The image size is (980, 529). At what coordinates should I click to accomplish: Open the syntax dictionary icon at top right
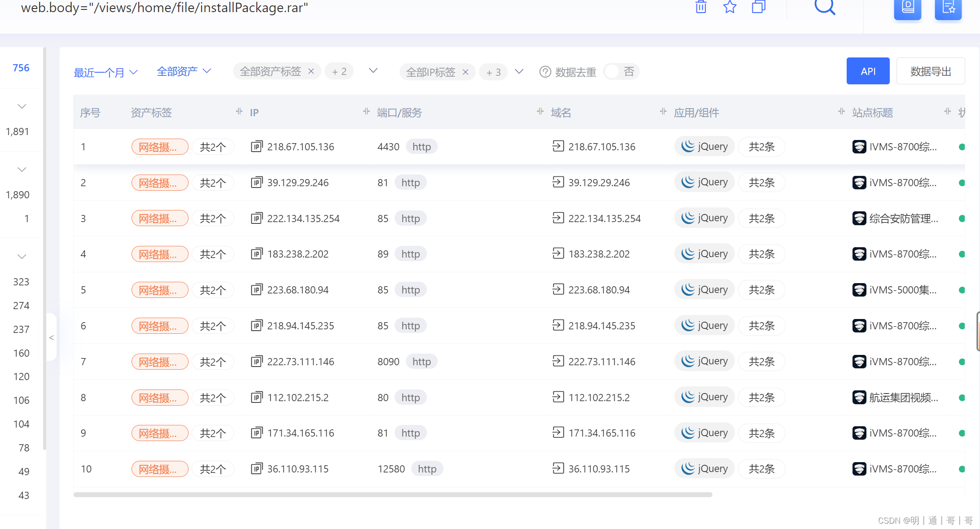point(907,7)
